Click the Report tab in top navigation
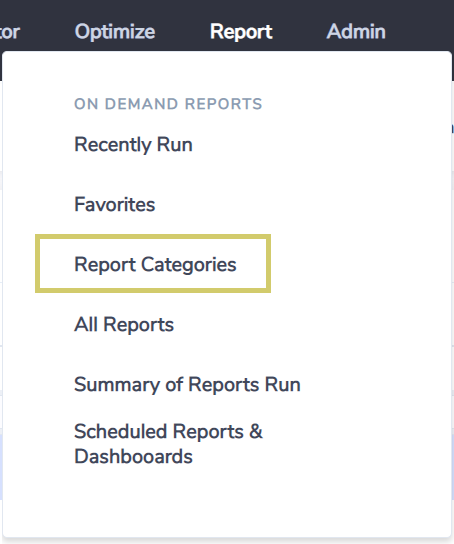Viewport: 454px width, 544px height. pos(241,32)
